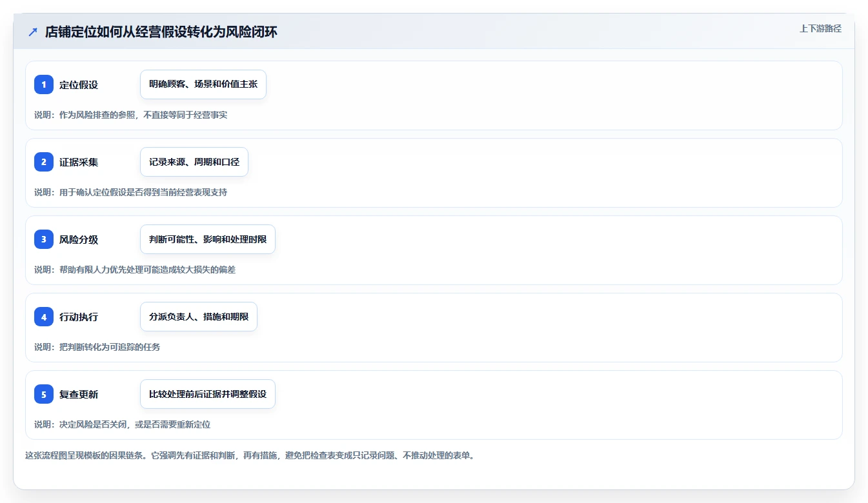Click the step 2 number badge
This screenshot has height=503, width=868.
[x=44, y=162]
